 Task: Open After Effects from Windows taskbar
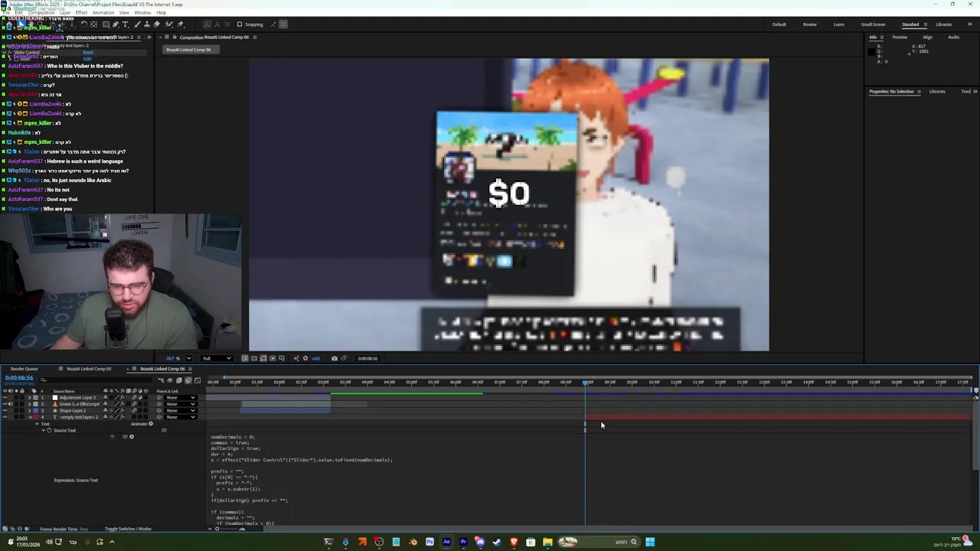pos(446,542)
